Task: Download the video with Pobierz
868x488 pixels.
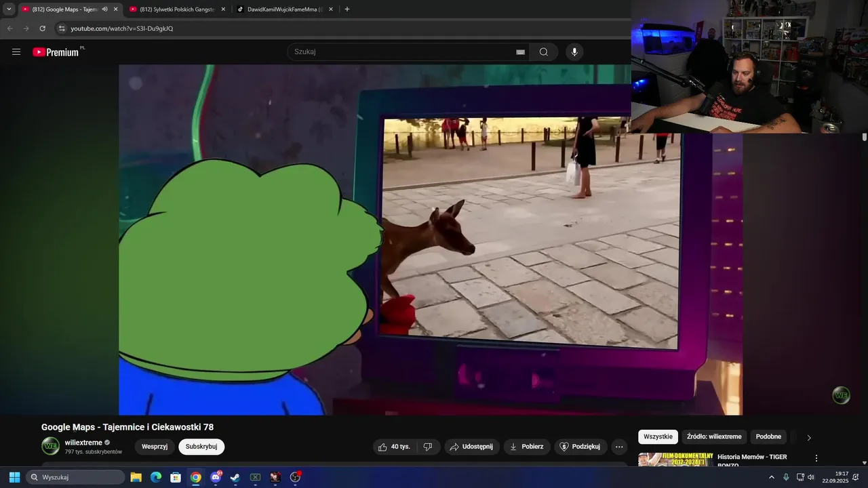Action: [x=527, y=447]
